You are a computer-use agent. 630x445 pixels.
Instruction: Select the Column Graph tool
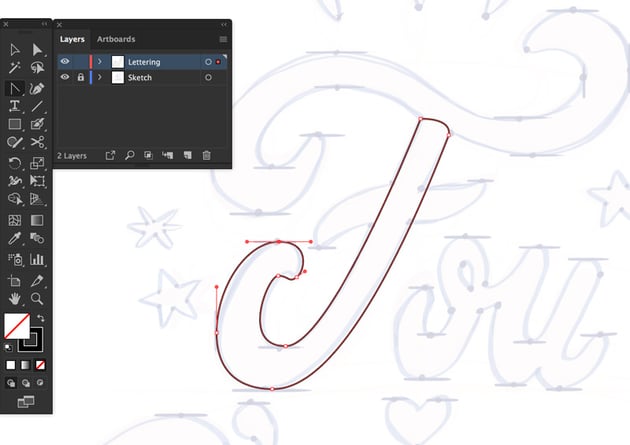(x=37, y=259)
